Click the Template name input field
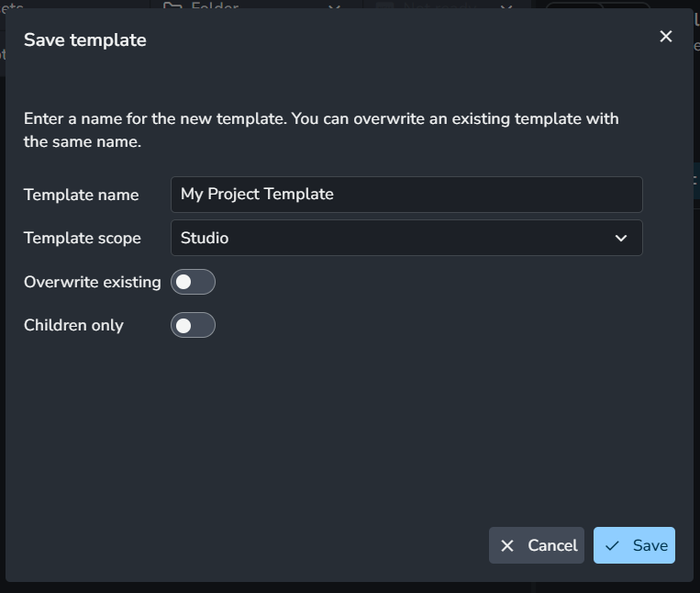This screenshot has width=700, height=593. [406, 195]
